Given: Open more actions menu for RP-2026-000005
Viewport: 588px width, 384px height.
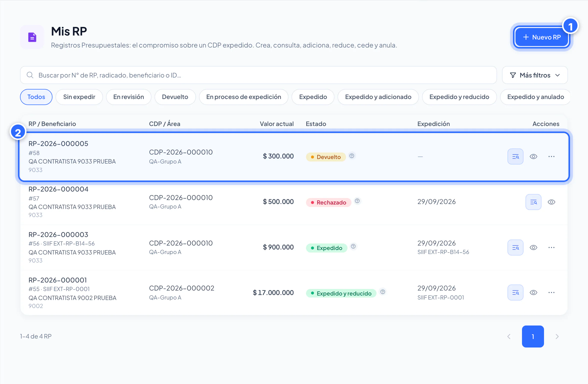Looking at the screenshot, I should [551, 156].
